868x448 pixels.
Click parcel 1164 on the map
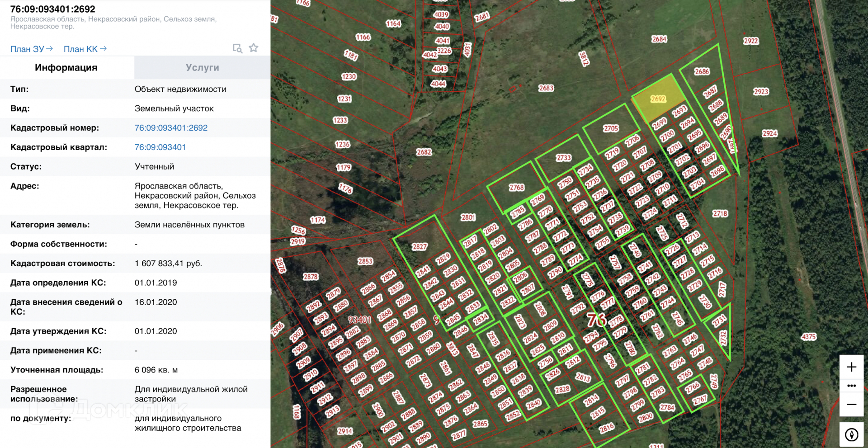pos(393,24)
